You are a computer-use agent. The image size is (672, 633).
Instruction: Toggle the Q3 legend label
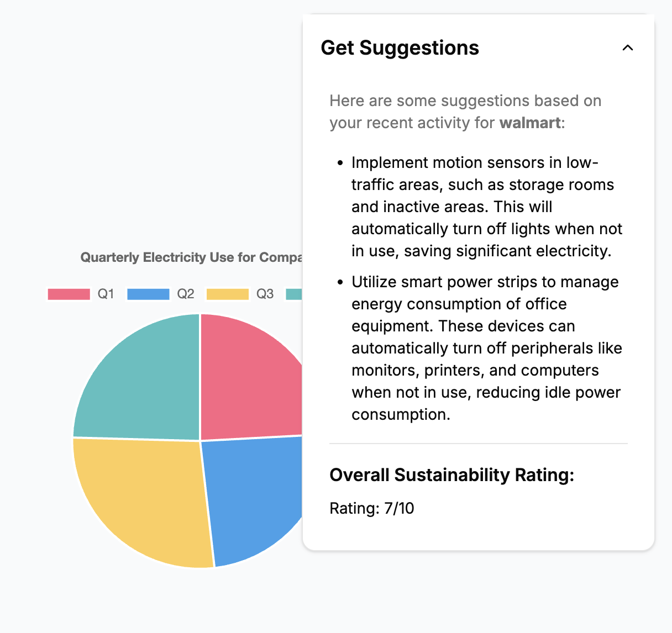pyautogui.click(x=265, y=294)
